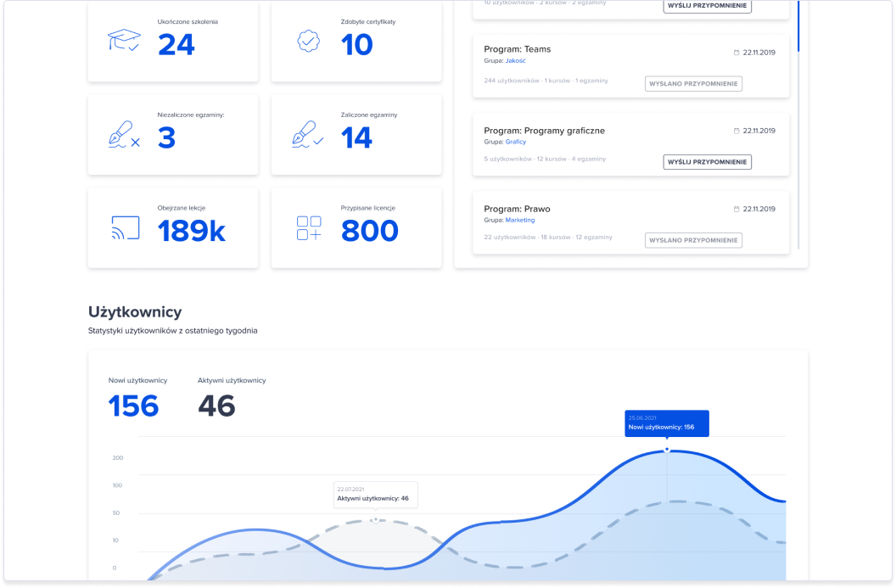
Task: Open the Jakość group link
Action: pos(515,61)
